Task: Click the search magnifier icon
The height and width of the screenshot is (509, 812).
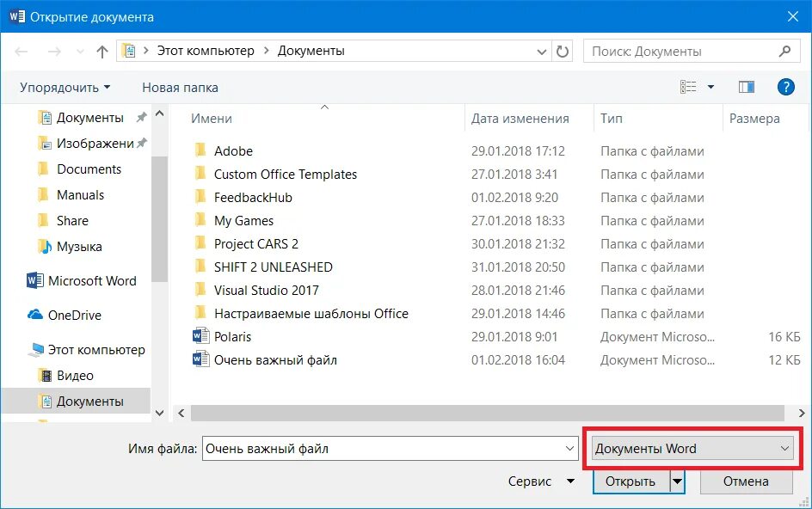Action: point(784,51)
